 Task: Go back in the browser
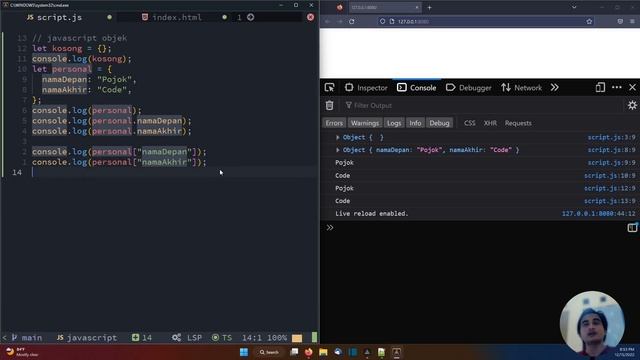(328, 21)
